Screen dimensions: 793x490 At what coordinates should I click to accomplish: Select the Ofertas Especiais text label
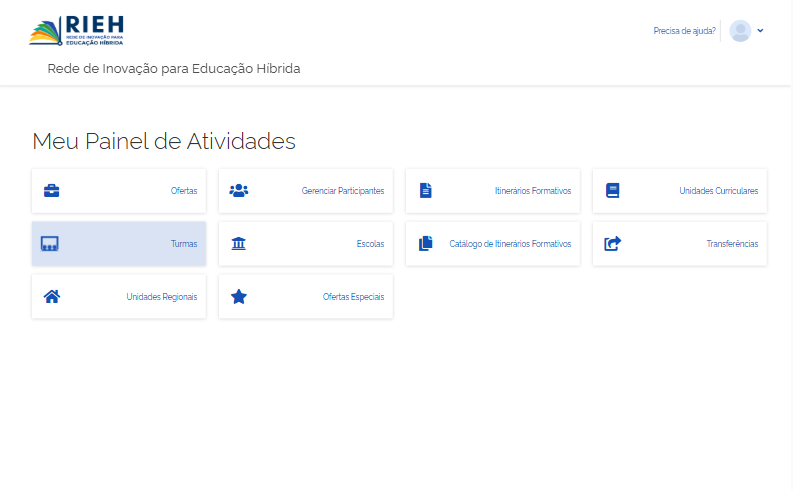[353, 297]
